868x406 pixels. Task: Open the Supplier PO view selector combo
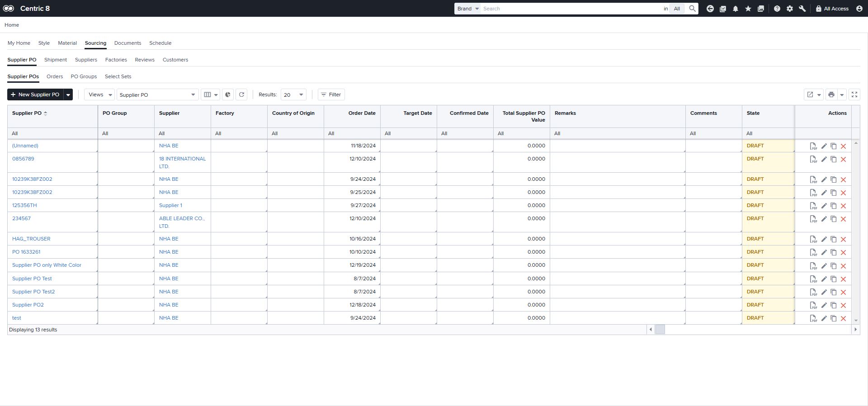click(157, 94)
